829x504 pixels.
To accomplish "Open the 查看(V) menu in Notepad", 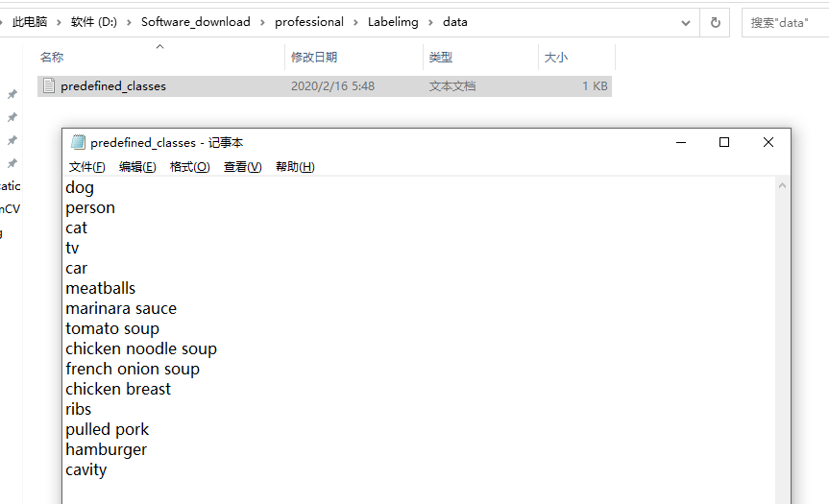I will pos(243,167).
